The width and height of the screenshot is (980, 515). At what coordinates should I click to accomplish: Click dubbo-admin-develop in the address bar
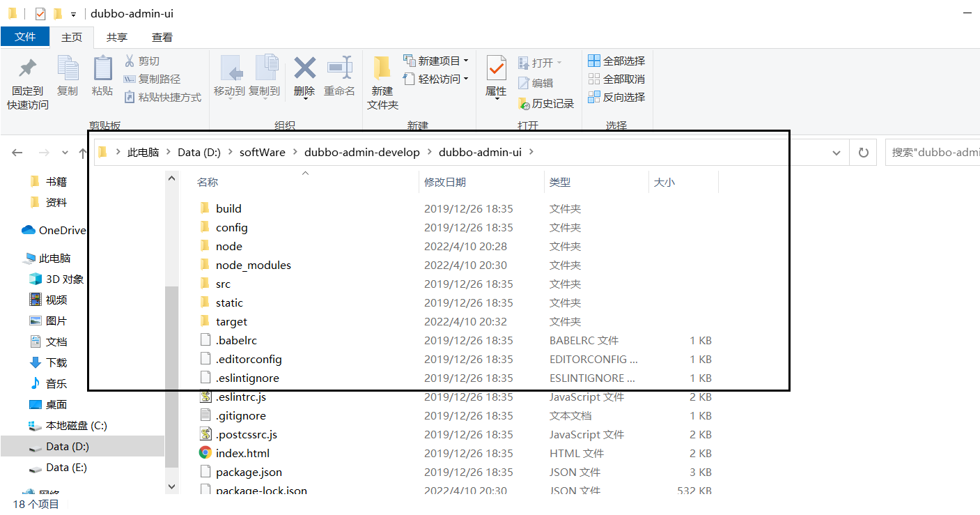pos(362,152)
